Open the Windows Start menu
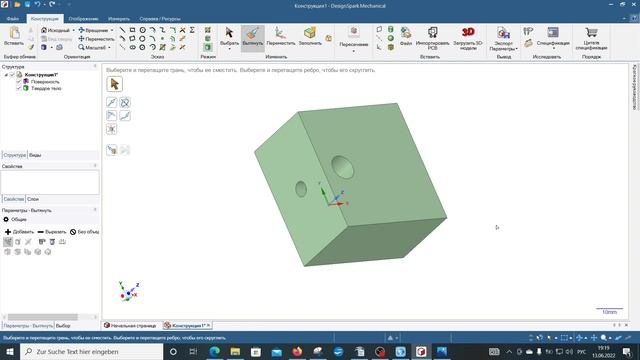This screenshot has width=640, height=360. point(9,351)
